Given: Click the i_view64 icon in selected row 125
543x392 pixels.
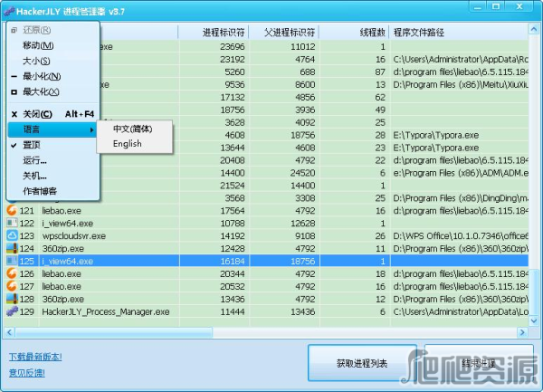Looking at the screenshot, I should [12, 261].
